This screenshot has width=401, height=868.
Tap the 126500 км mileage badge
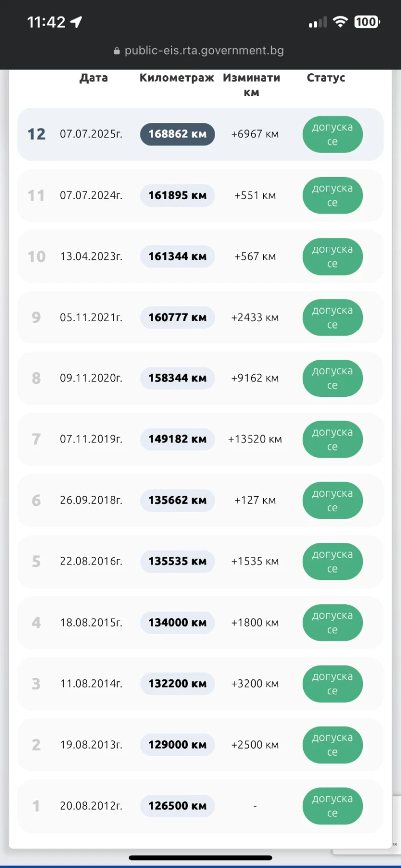pos(177,806)
